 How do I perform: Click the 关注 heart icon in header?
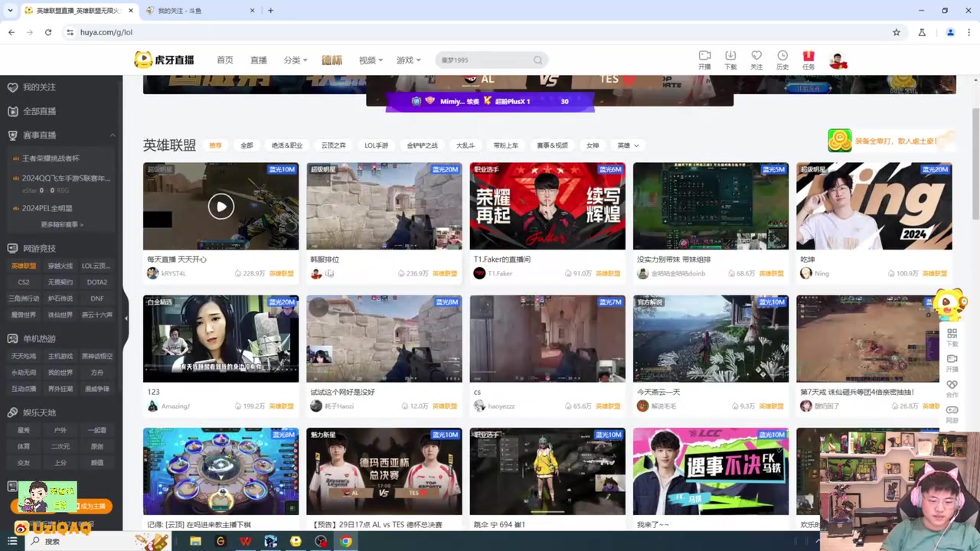click(x=756, y=56)
